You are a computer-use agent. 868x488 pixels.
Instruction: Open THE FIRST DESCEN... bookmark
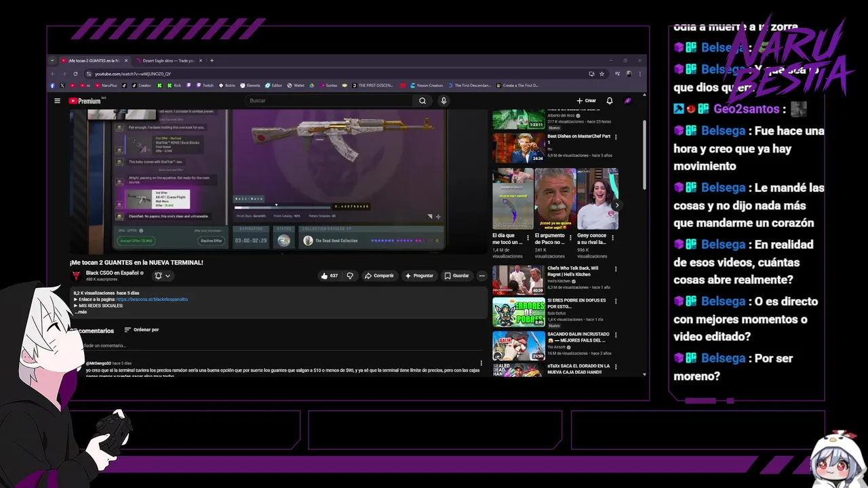tap(372, 85)
